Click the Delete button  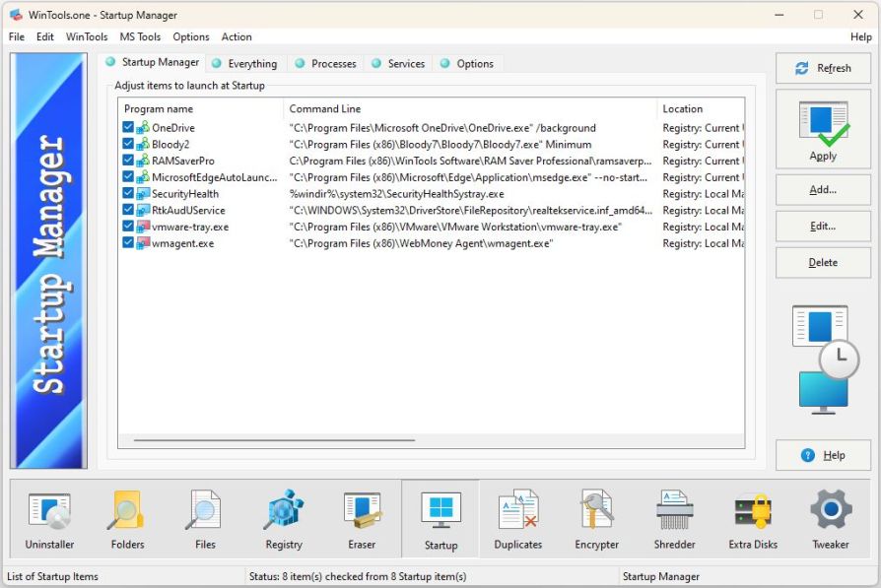(x=823, y=262)
